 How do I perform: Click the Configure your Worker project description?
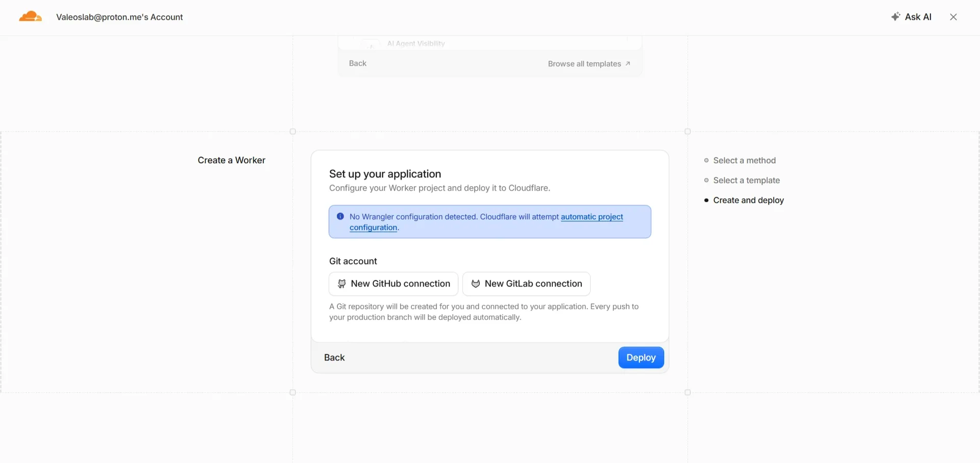point(439,188)
